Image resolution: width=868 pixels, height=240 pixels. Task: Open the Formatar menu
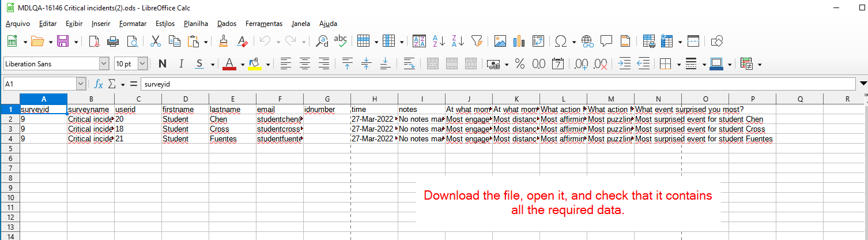pos(133,24)
